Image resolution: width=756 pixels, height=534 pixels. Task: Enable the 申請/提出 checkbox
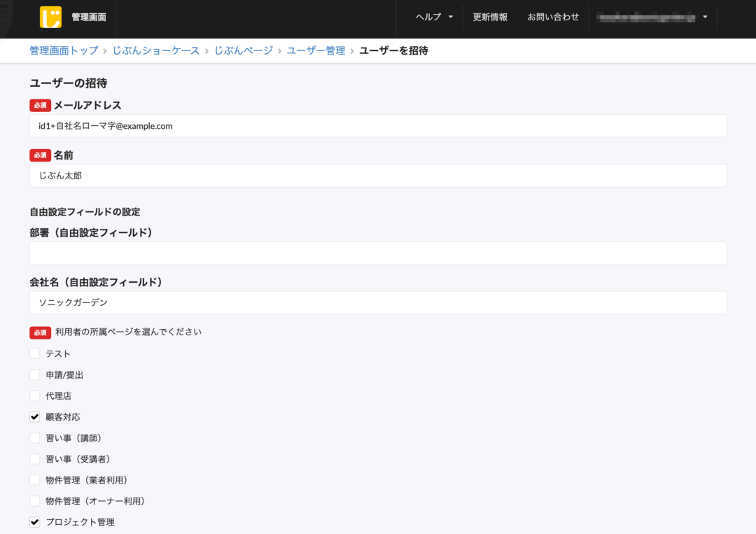point(35,375)
